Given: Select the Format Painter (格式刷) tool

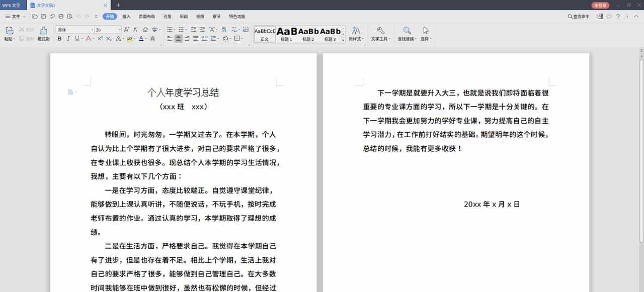Looking at the screenshot, I should pos(43,34).
